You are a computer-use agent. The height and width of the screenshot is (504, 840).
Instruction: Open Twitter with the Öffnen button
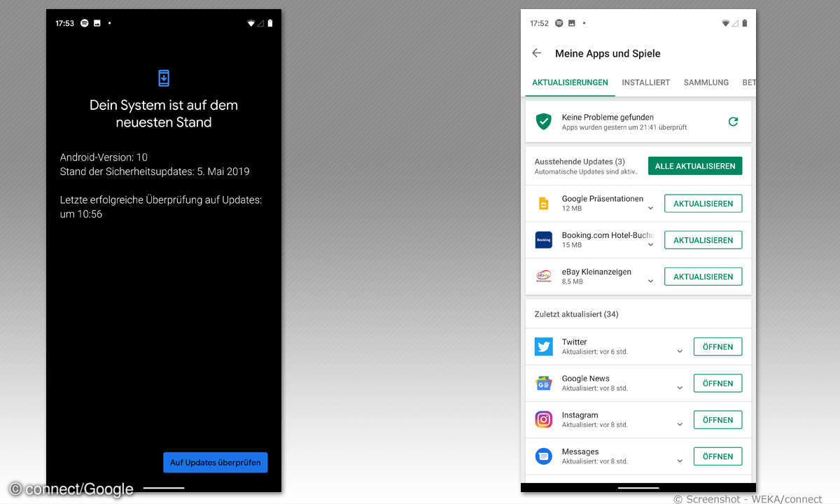[718, 346]
